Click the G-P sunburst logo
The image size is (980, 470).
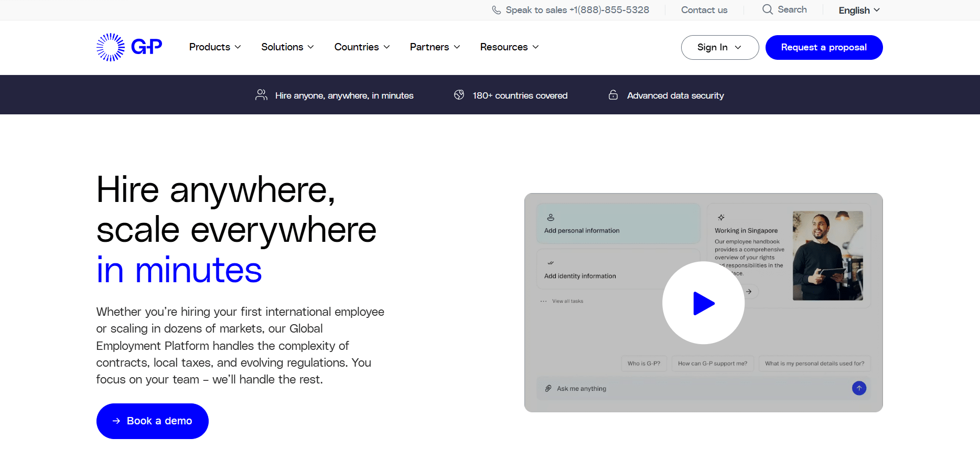[x=129, y=47]
